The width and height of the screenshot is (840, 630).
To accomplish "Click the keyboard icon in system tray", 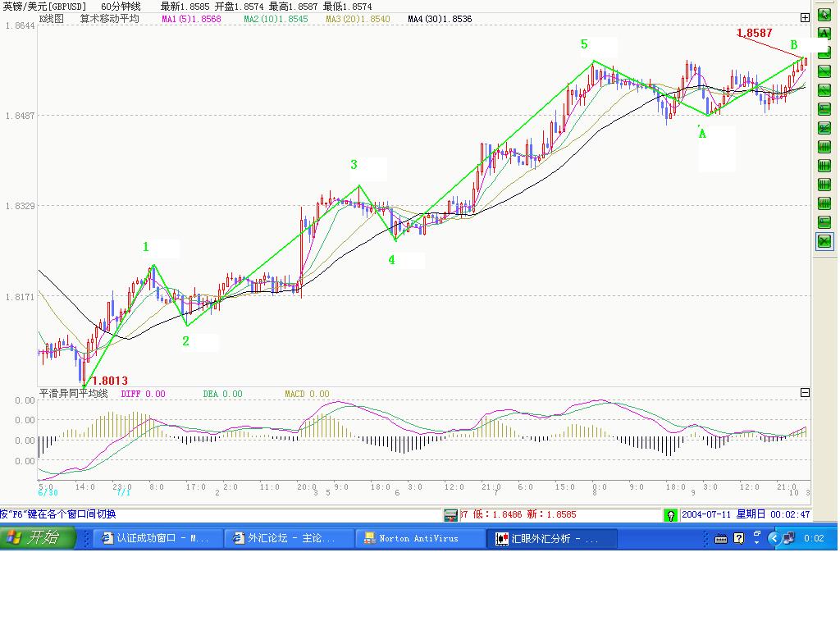I will (x=721, y=538).
